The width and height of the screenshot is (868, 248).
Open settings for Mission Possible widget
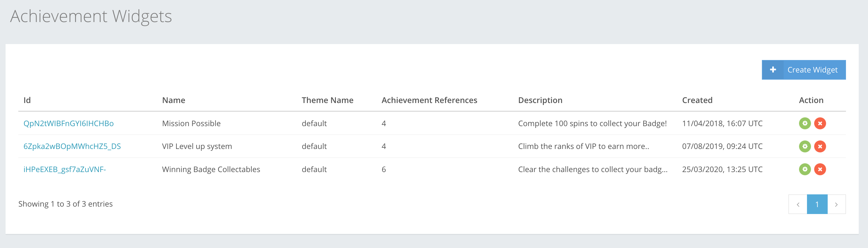click(805, 123)
